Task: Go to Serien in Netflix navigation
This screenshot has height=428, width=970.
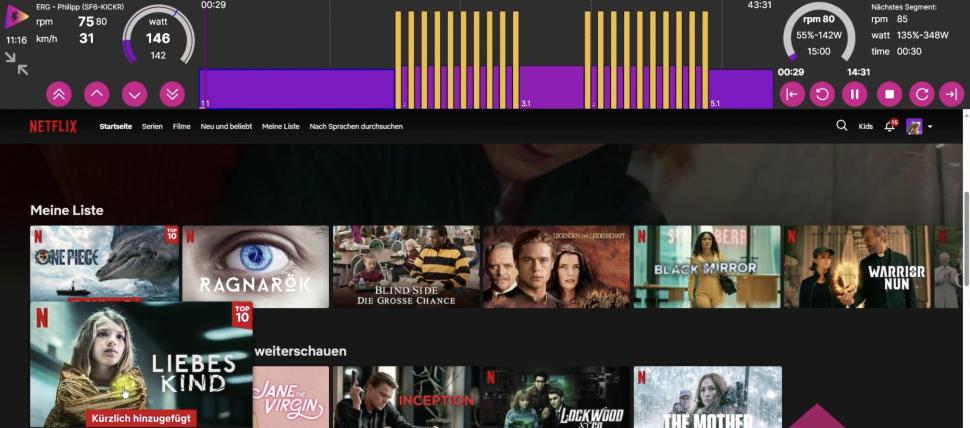Action: [x=152, y=127]
